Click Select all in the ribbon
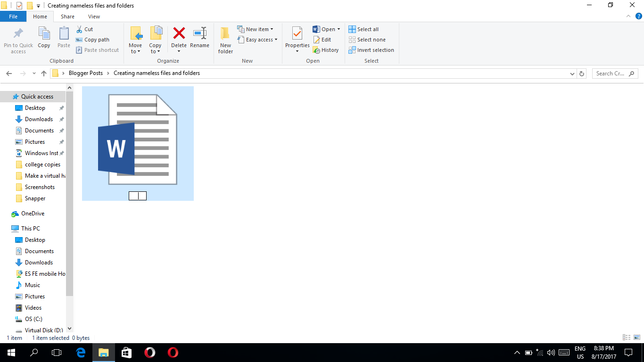Image resolution: width=644 pixels, height=362 pixels. [363, 29]
